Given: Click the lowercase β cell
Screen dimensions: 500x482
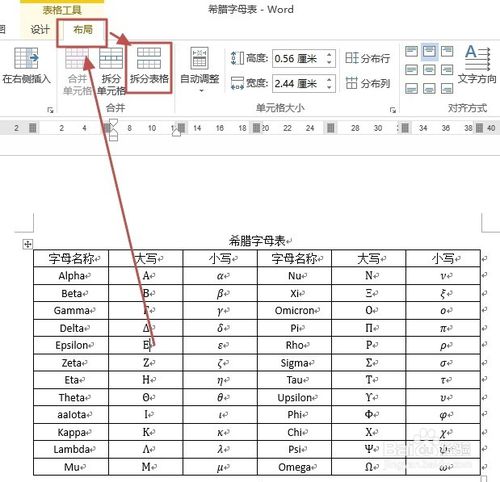Looking at the screenshot, I should click(x=220, y=293).
